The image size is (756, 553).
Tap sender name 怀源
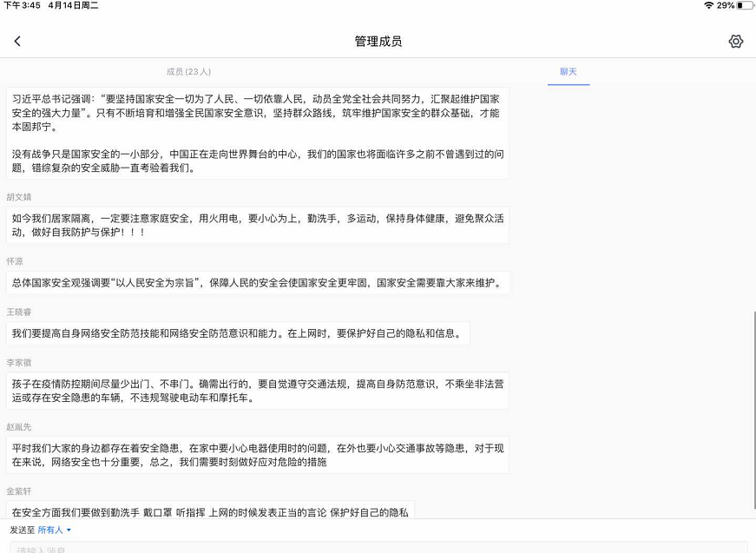(15, 261)
